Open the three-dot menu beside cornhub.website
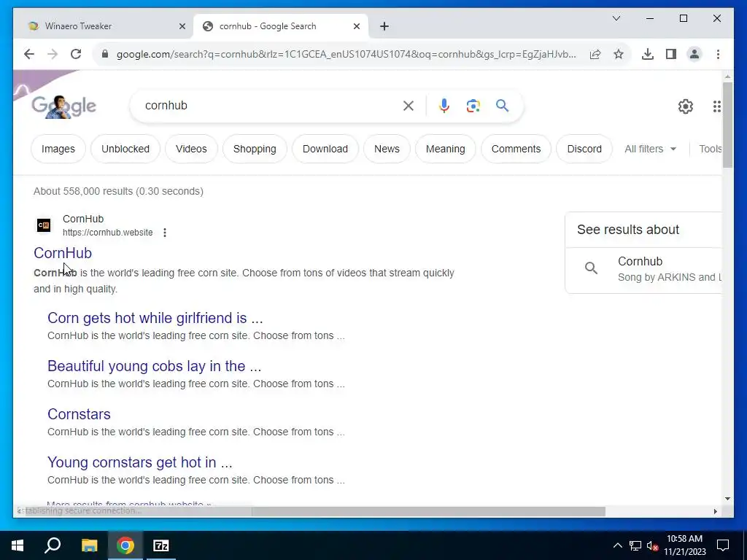This screenshot has width=747, height=560. click(x=165, y=233)
